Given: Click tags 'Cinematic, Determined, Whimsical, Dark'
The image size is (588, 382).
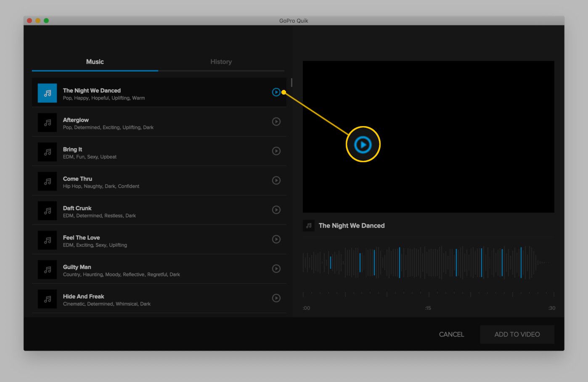Looking at the screenshot, I should [107, 304].
